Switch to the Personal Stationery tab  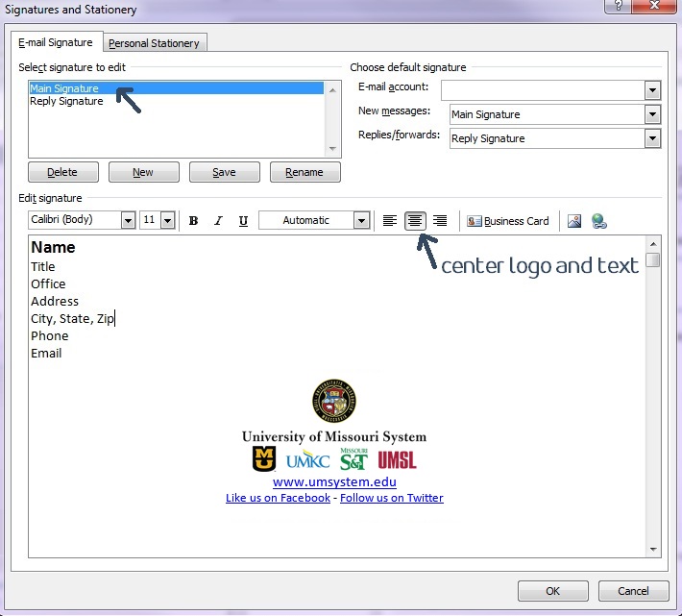tap(154, 43)
